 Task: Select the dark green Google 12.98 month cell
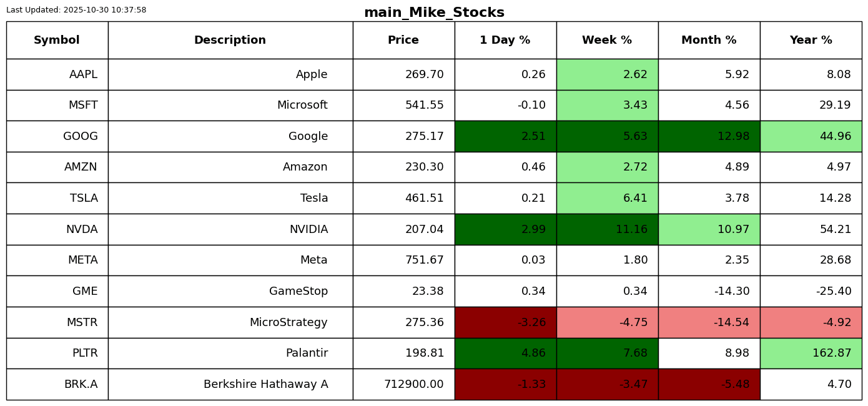(x=709, y=136)
